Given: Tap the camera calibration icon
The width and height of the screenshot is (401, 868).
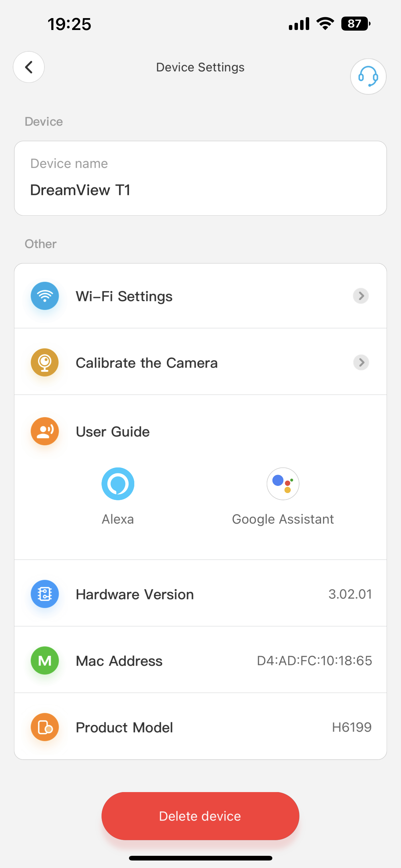Looking at the screenshot, I should click(45, 362).
